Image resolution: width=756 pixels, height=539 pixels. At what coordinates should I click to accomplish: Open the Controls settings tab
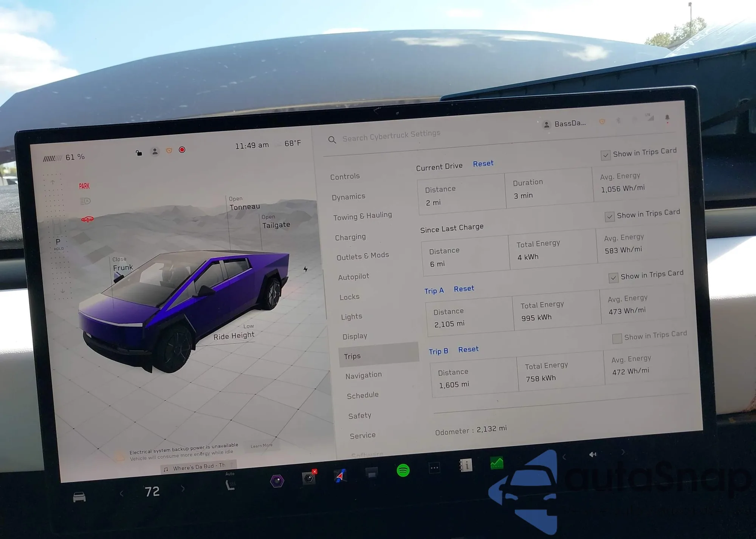click(x=345, y=177)
